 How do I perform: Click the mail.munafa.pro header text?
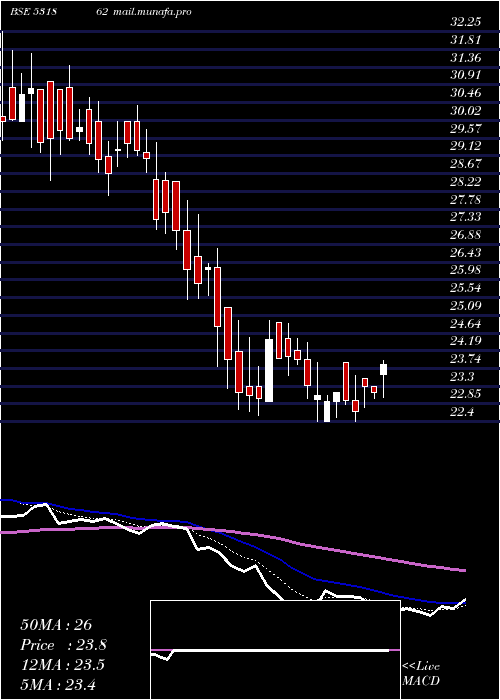tap(154, 12)
